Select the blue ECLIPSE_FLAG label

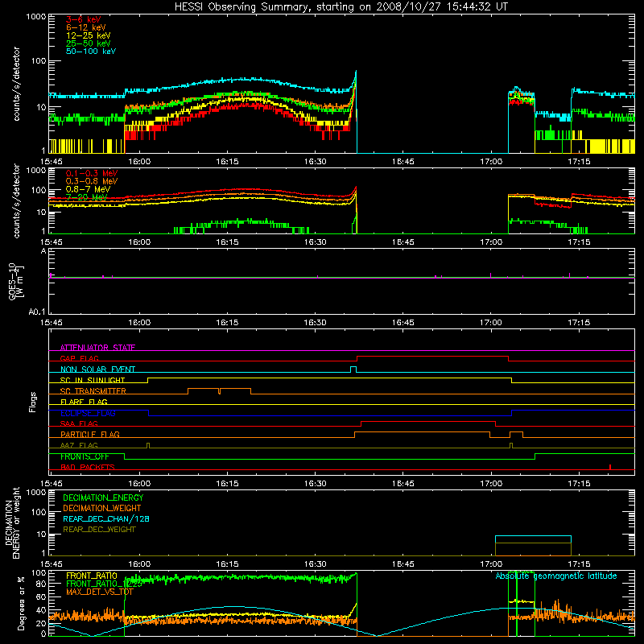coord(88,413)
